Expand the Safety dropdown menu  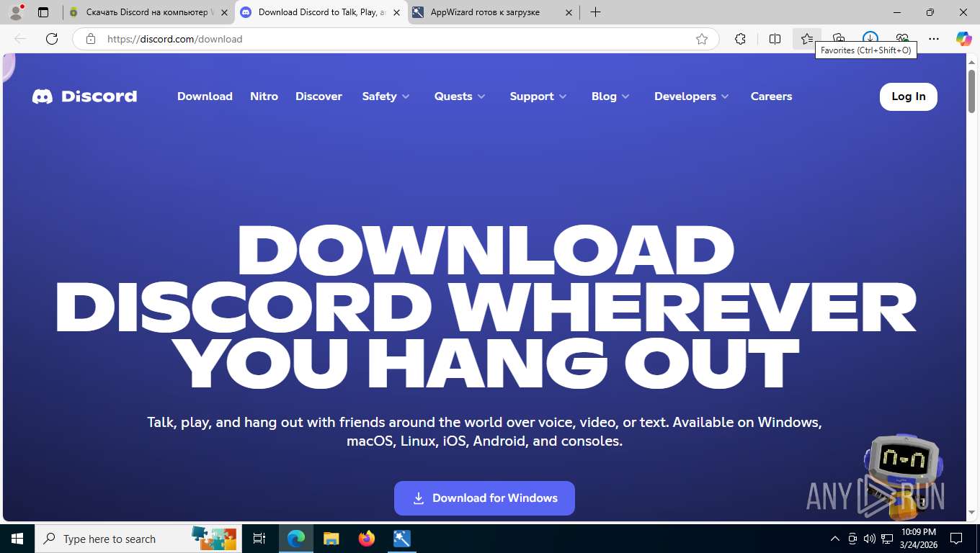(386, 96)
